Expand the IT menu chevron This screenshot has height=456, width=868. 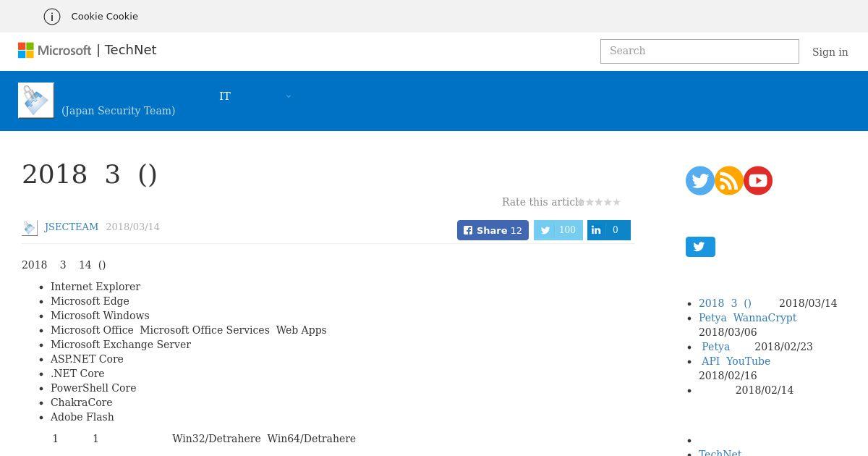pos(289,96)
